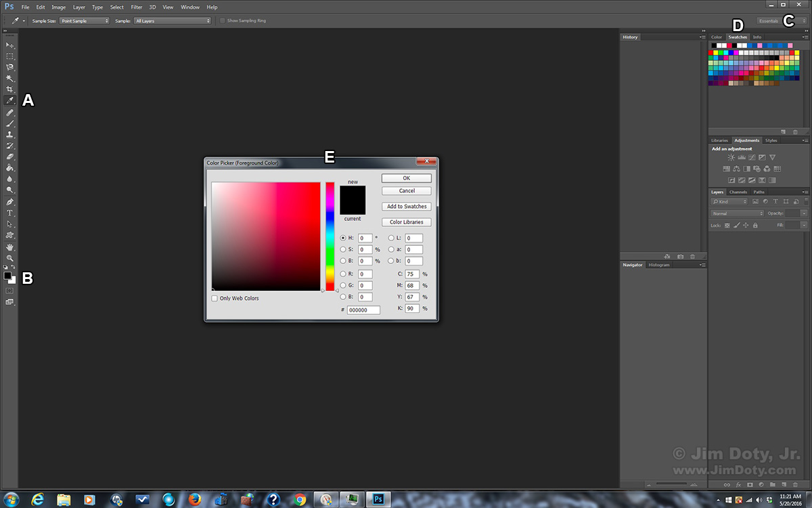Add a Brightness/Contrast adjustment
The width and height of the screenshot is (812, 508).
731,157
